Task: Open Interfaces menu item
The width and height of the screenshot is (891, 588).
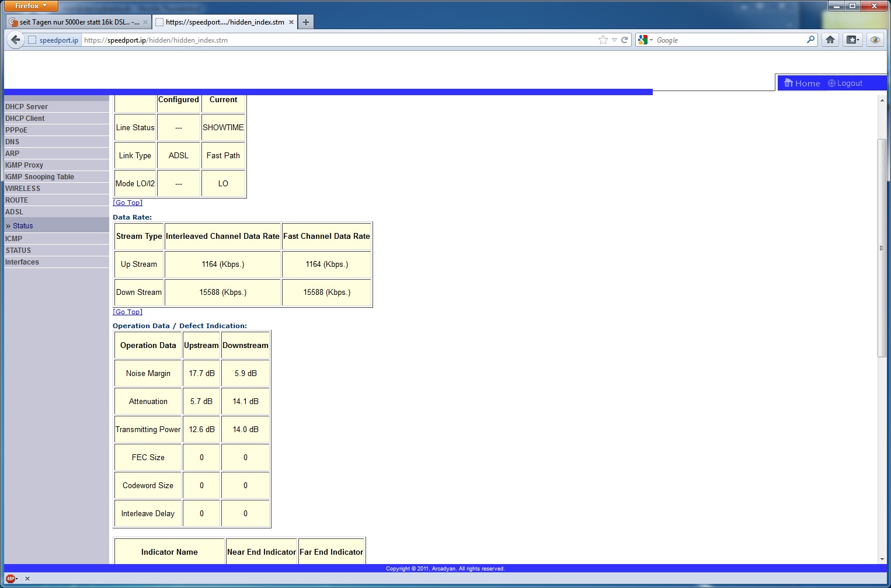Action: 56,262
